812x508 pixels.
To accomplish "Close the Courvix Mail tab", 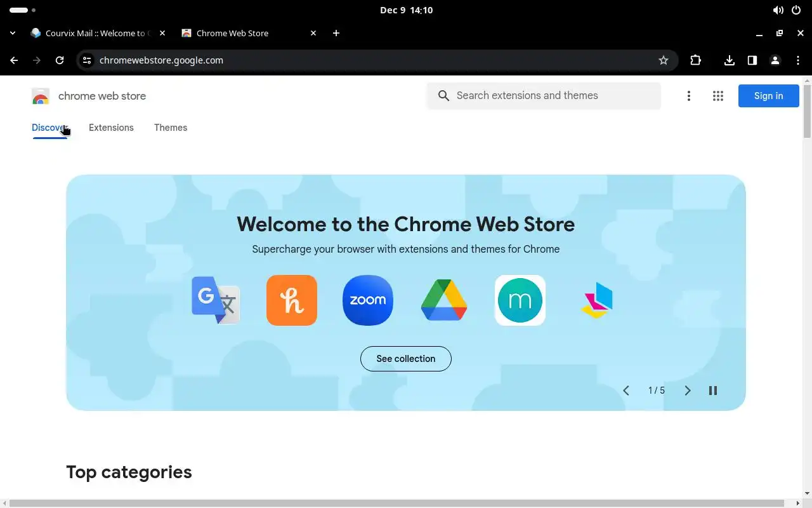I will 162,33.
